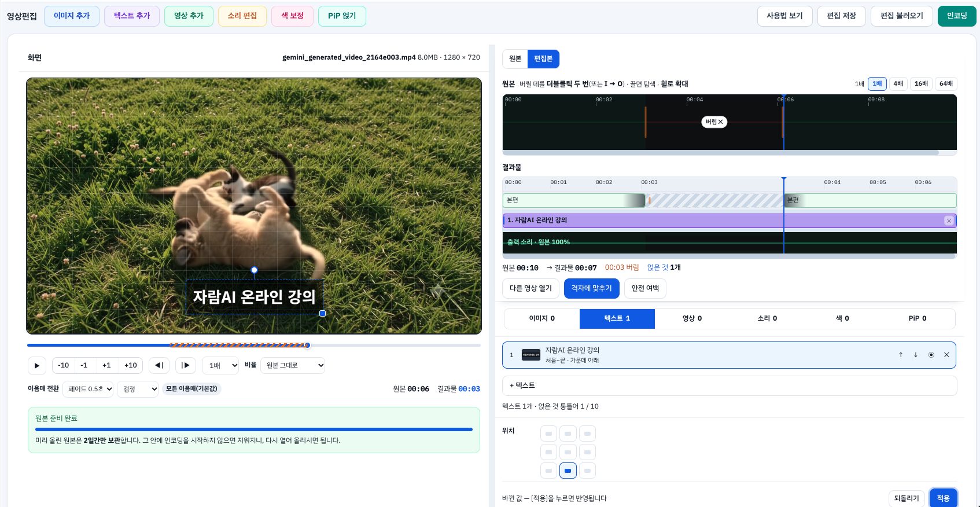The width and height of the screenshot is (980, 507).
Task: Set the text position to top center
Action: (568, 433)
